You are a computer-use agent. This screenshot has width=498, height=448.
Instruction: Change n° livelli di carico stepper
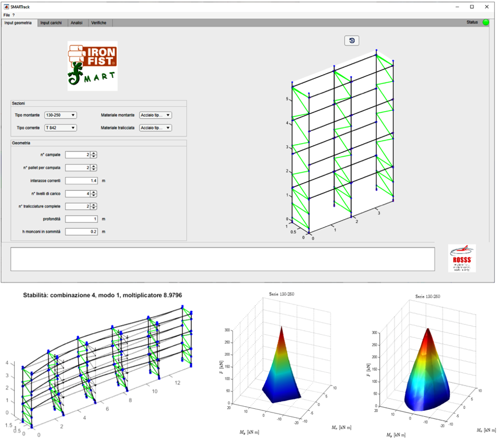pyautogui.click(x=93, y=194)
